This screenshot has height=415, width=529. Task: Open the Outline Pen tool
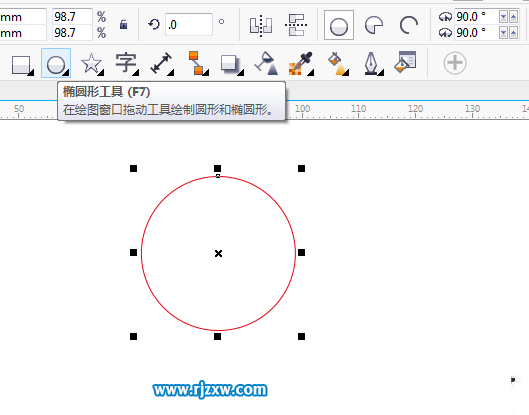click(x=372, y=63)
